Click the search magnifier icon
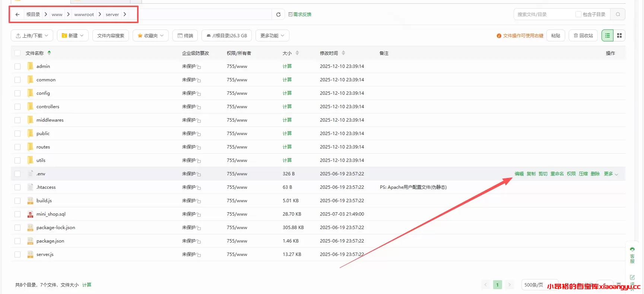This screenshot has width=644, height=294. click(x=618, y=15)
